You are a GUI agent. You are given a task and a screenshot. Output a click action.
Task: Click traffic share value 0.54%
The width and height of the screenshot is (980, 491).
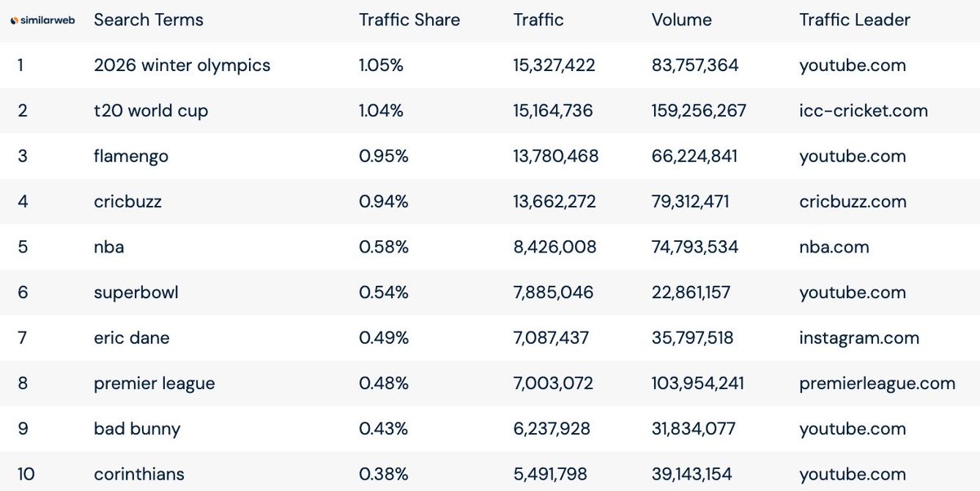384,292
